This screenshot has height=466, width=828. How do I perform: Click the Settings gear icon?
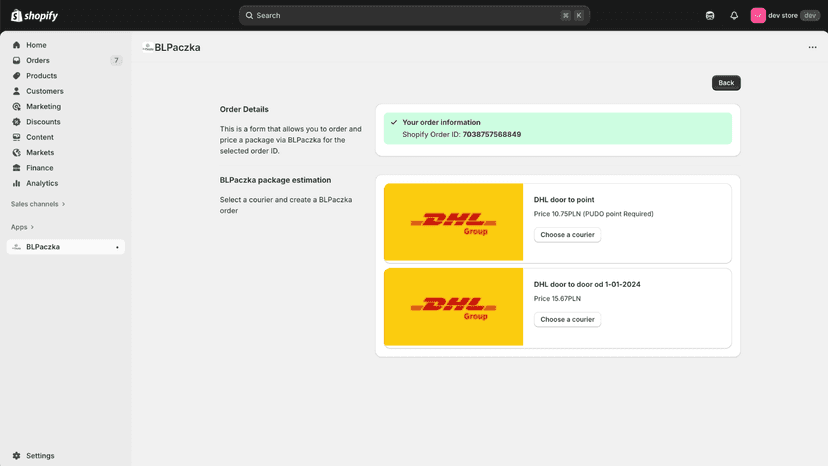[x=16, y=455]
